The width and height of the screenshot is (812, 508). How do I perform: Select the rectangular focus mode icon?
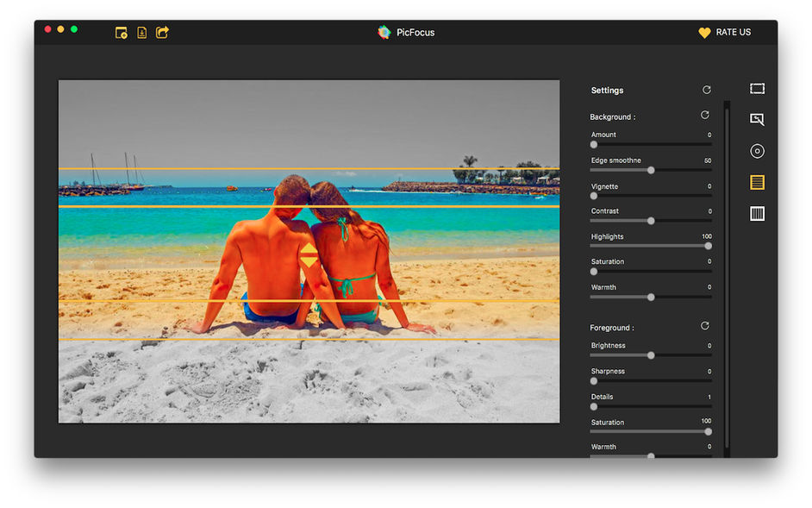757,89
